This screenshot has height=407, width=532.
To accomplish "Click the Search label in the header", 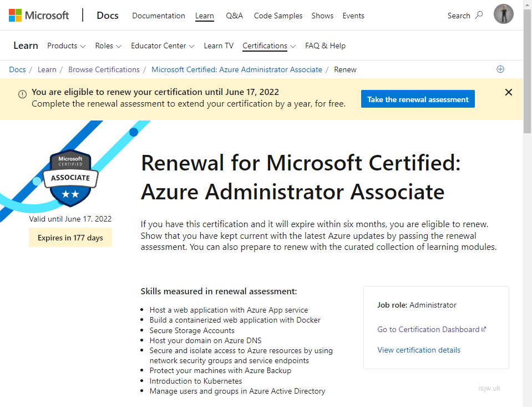I will (x=459, y=16).
